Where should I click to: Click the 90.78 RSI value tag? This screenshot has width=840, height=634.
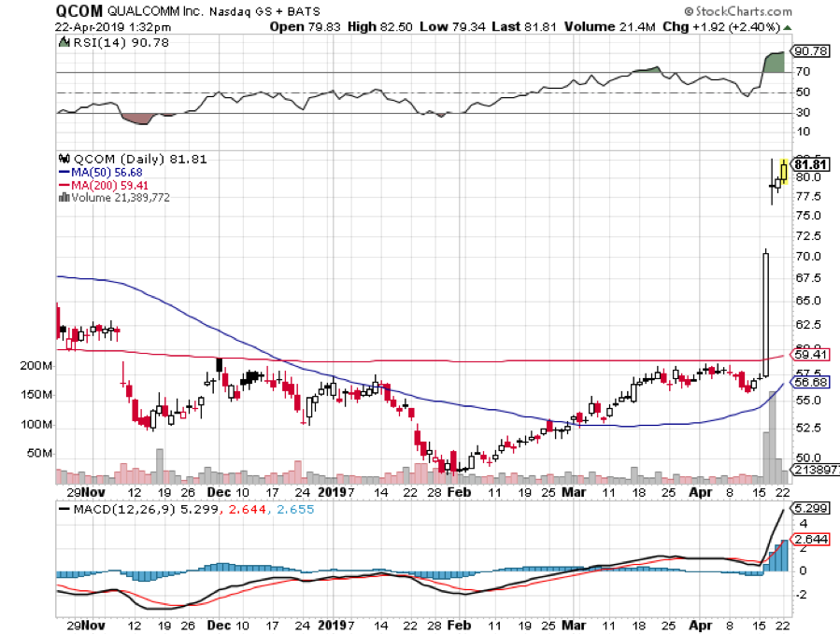coord(810,51)
